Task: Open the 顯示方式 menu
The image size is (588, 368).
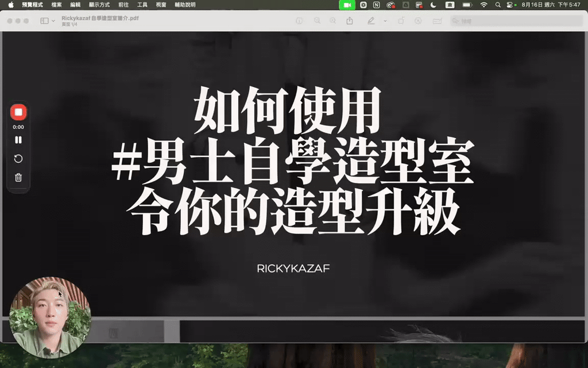Action: coord(99,5)
